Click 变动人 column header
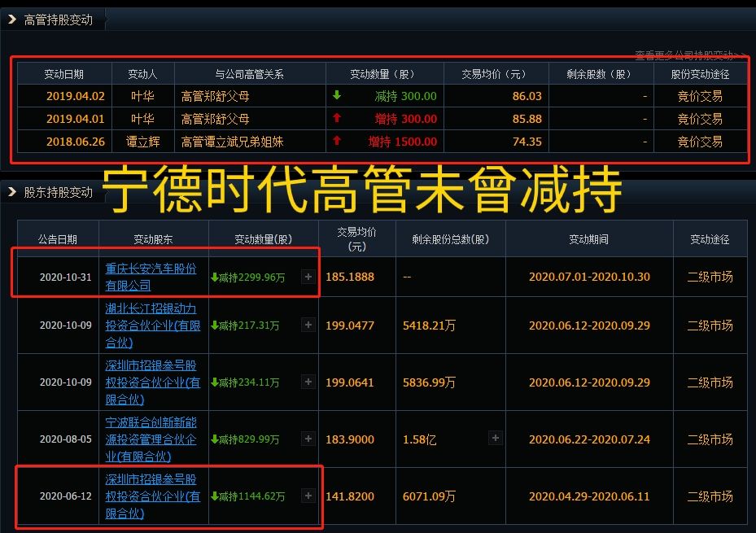This screenshot has height=533, width=756. [x=142, y=74]
